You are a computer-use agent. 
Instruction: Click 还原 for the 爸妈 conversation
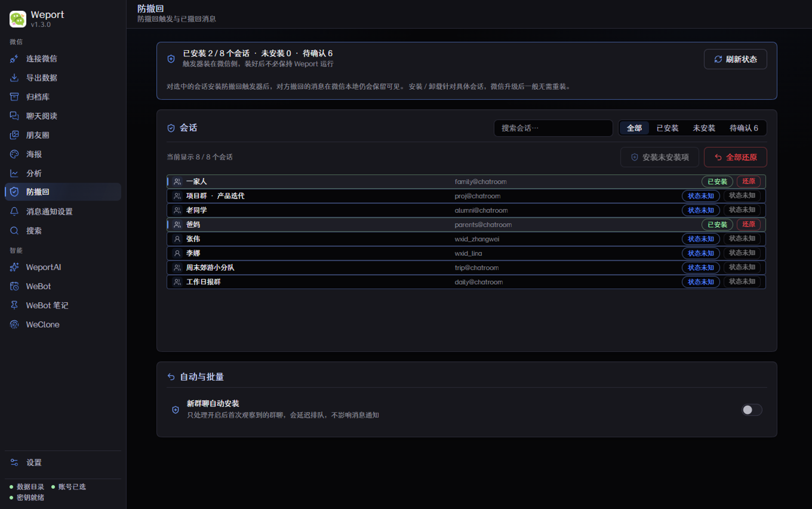[x=748, y=225]
